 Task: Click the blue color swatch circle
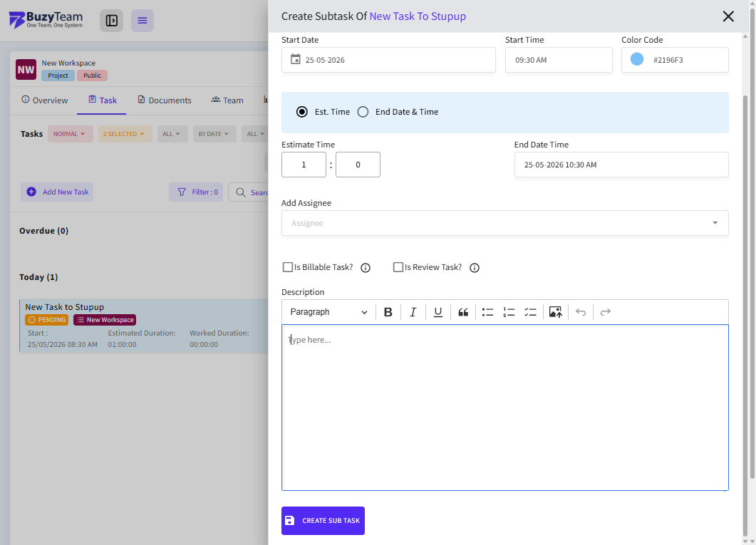[x=637, y=59]
